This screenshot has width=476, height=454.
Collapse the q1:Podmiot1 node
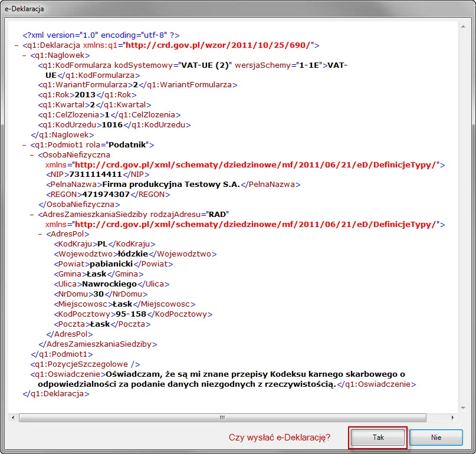coord(24,145)
